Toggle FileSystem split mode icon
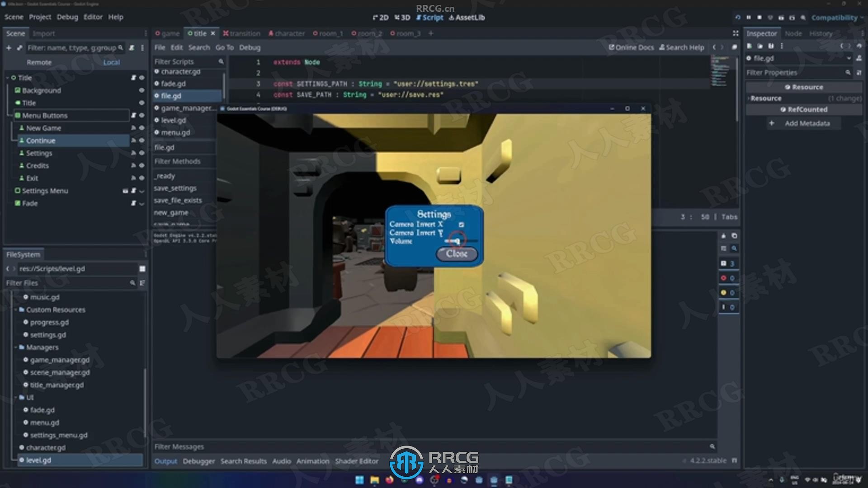Image resolution: width=868 pixels, height=488 pixels. (x=142, y=269)
